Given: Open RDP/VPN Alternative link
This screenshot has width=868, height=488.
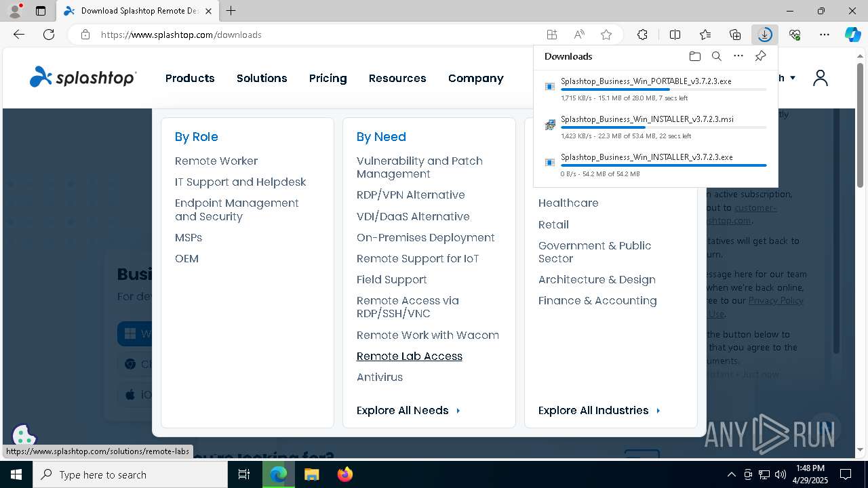Looking at the screenshot, I should pyautogui.click(x=411, y=195).
